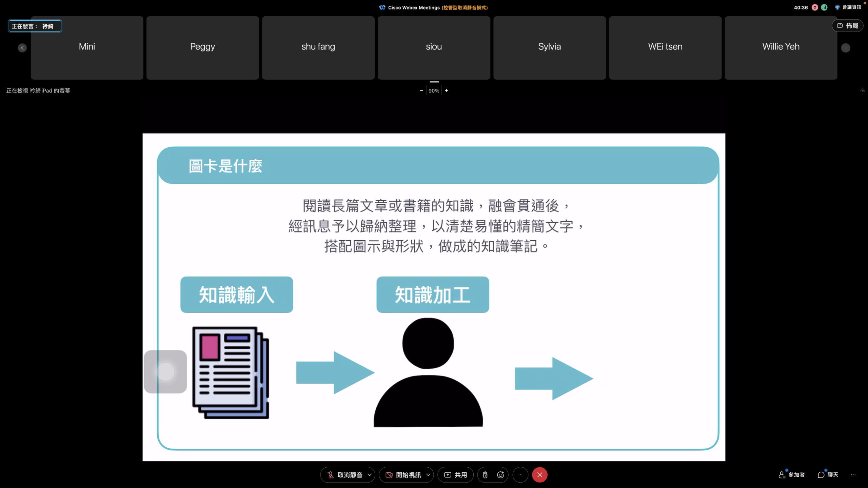The image size is (868, 488).
Task: Click the recording indicator icon
Action: [815, 7]
